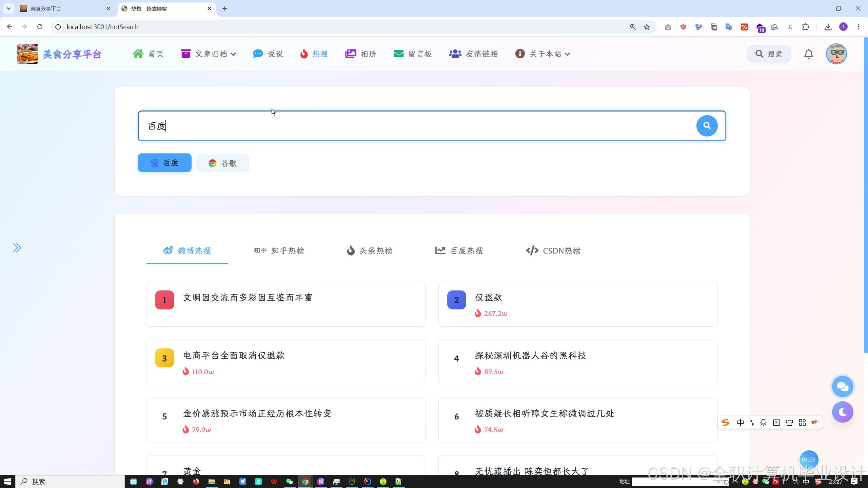Bookmark this page with star icon

coord(647,27)
